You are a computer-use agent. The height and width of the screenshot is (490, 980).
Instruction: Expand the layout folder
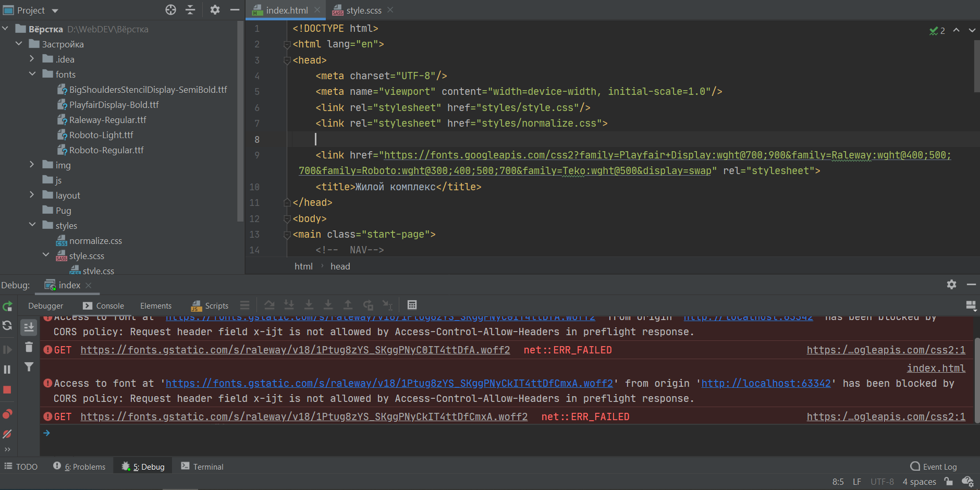click(x=32, y=195)
